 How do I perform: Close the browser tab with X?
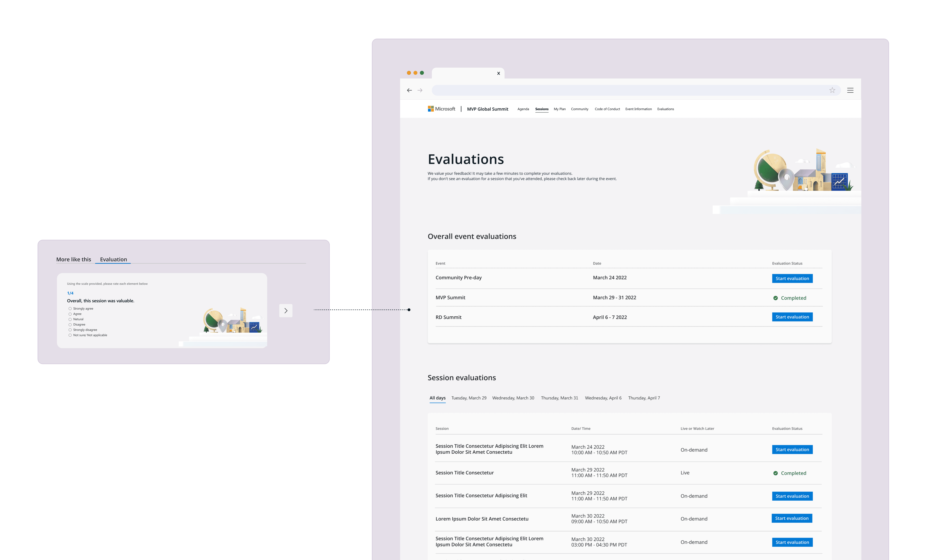[x=498, y=73]
